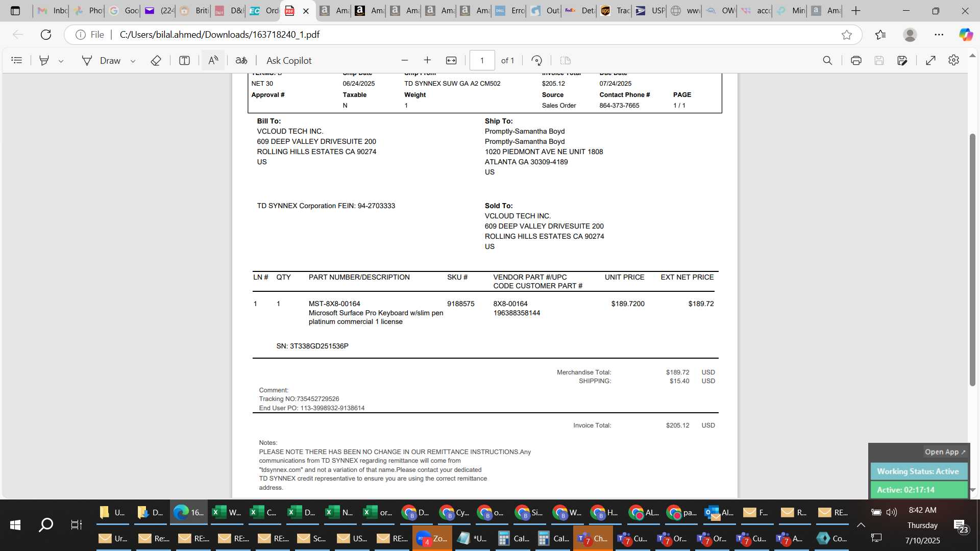This screenshot has width=980, height=551.
Task: Add this page to favorites star
Action: click(x=847, y=34)
